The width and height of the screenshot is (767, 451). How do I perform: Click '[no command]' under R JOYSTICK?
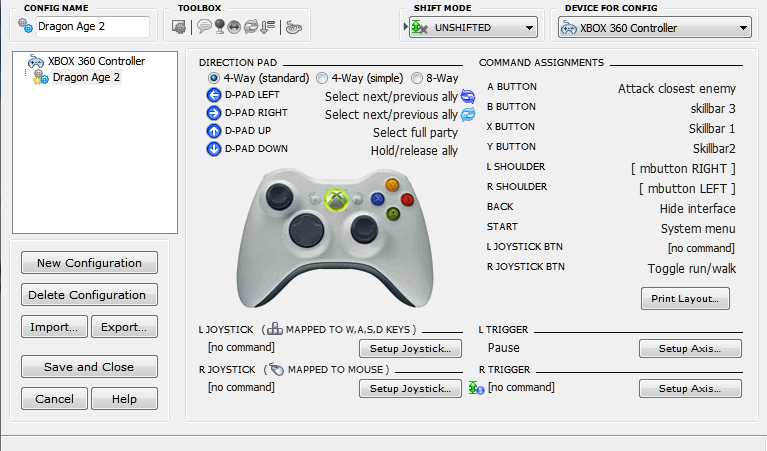point(241,387)
